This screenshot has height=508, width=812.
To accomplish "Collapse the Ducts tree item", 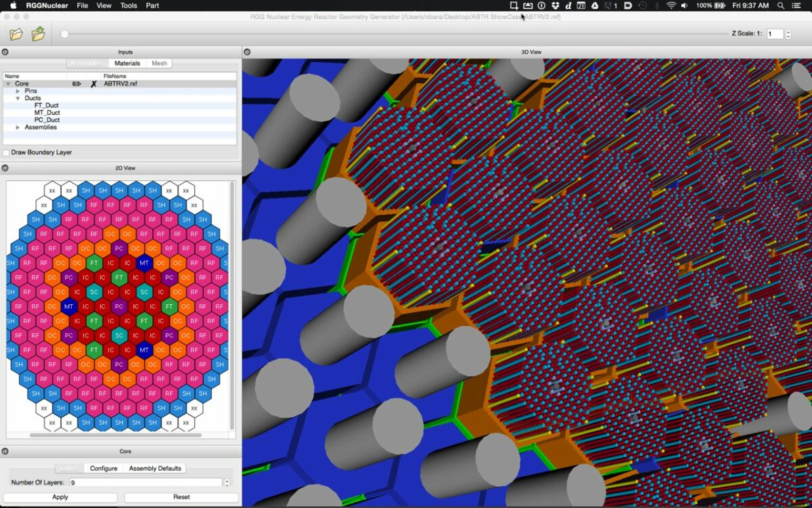I will click(x=18, y=98).
